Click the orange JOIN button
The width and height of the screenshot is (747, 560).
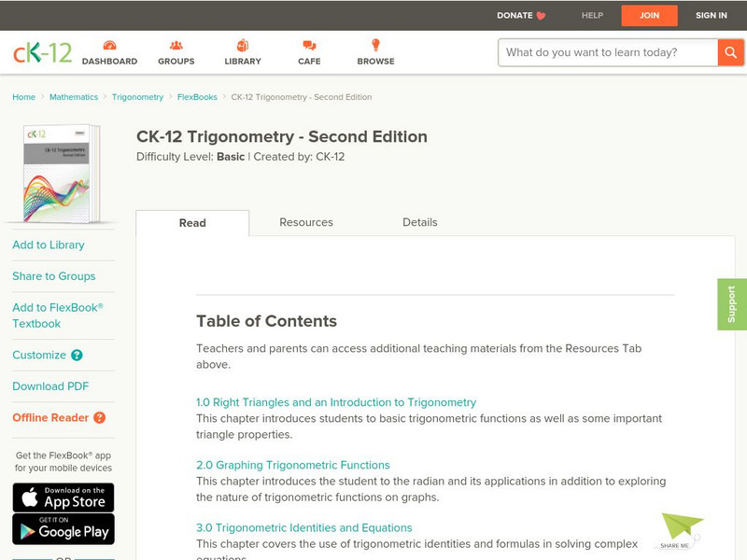(649, 16)
